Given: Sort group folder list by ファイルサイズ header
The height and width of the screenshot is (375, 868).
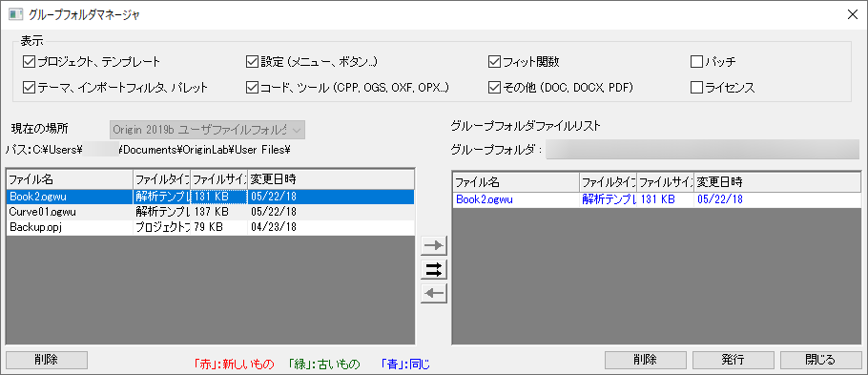Looking at the screenshot, I should (666, 181).
